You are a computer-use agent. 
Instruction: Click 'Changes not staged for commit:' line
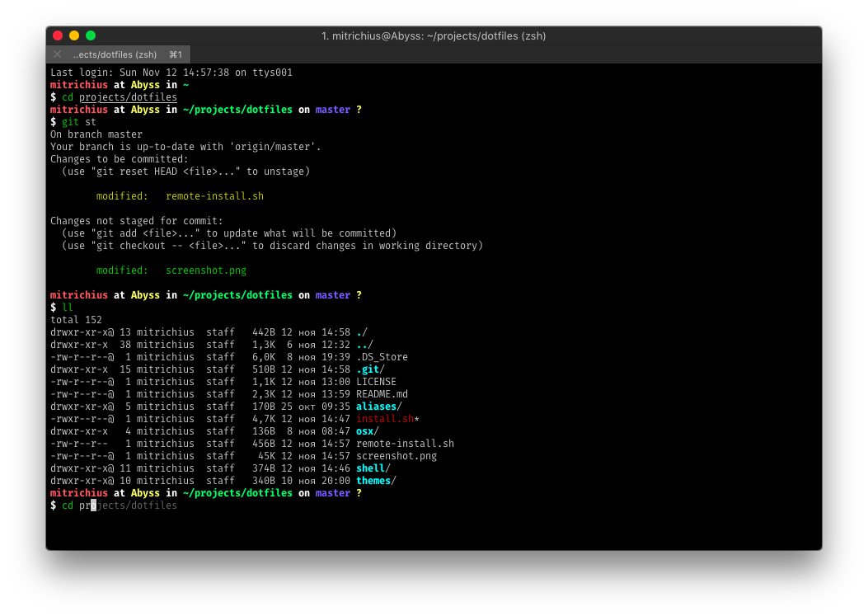pyautogui.click(x=137, y=220)
